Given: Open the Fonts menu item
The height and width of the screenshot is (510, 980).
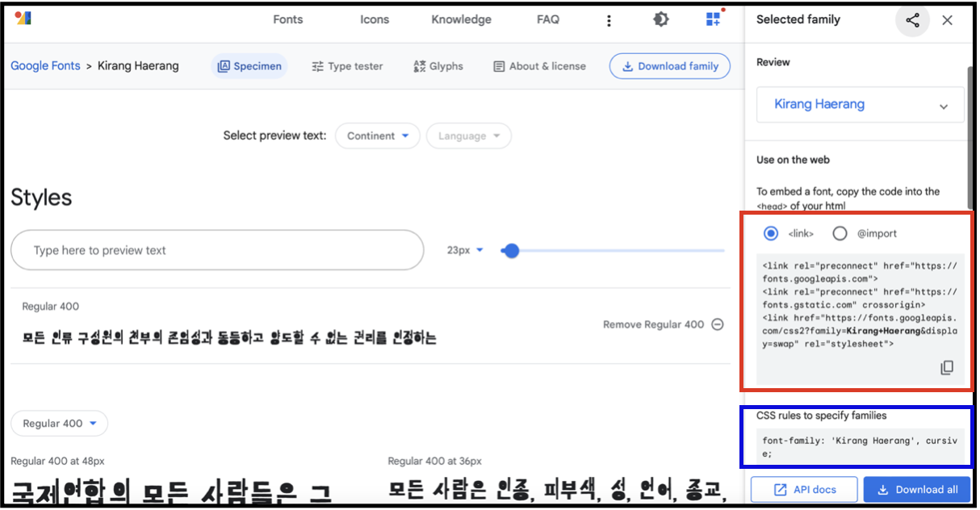Looking at the screenshot, I should click(288, 19).
